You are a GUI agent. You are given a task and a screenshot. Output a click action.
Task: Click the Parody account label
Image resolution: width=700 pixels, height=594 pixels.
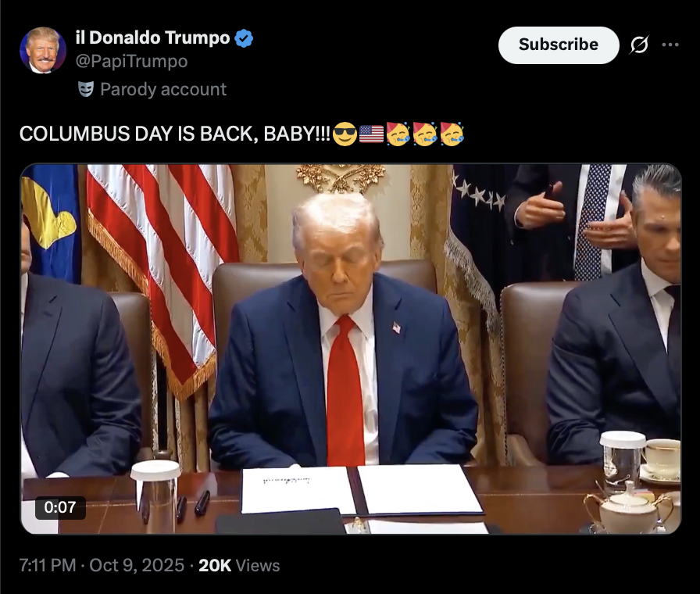pos(163,89)
